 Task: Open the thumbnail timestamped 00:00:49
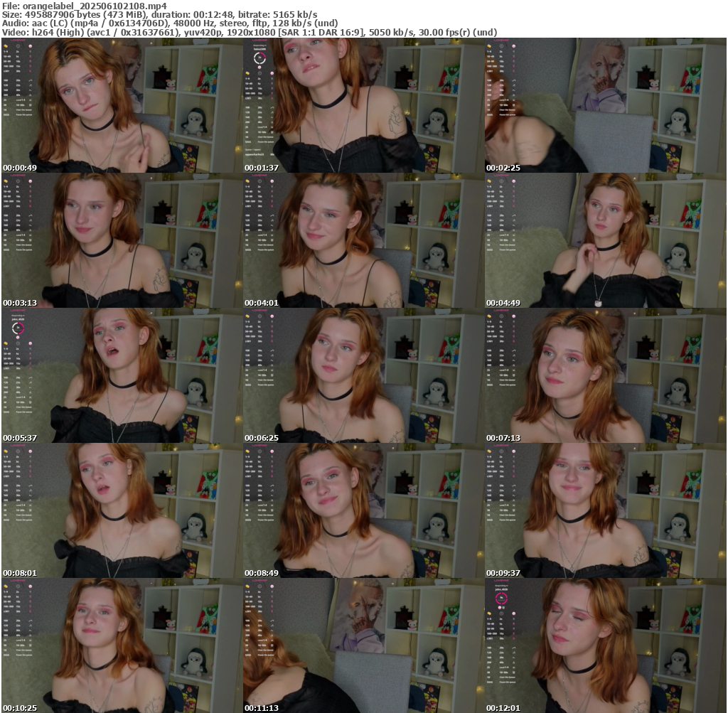click(122, 105)
